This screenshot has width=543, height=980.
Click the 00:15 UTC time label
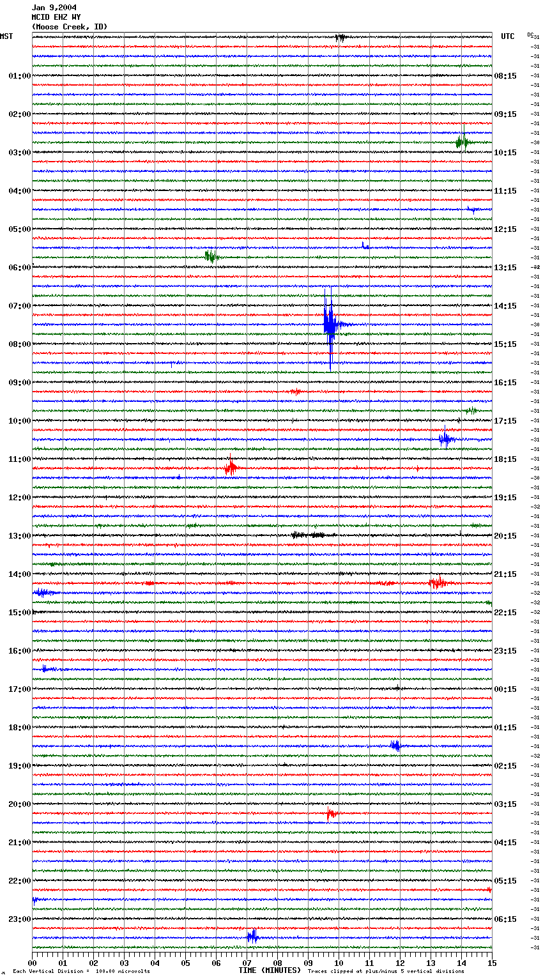coord(505,689)
